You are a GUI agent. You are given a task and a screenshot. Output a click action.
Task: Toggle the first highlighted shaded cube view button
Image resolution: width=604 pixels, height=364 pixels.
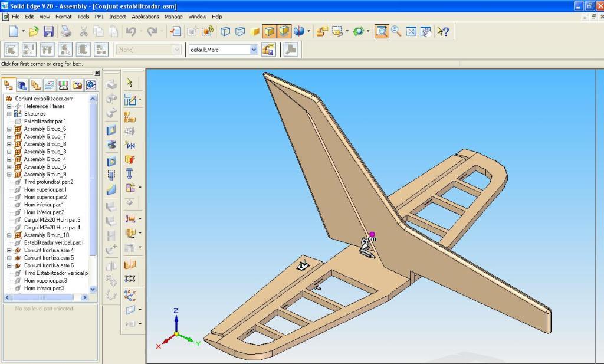[270, 31]
